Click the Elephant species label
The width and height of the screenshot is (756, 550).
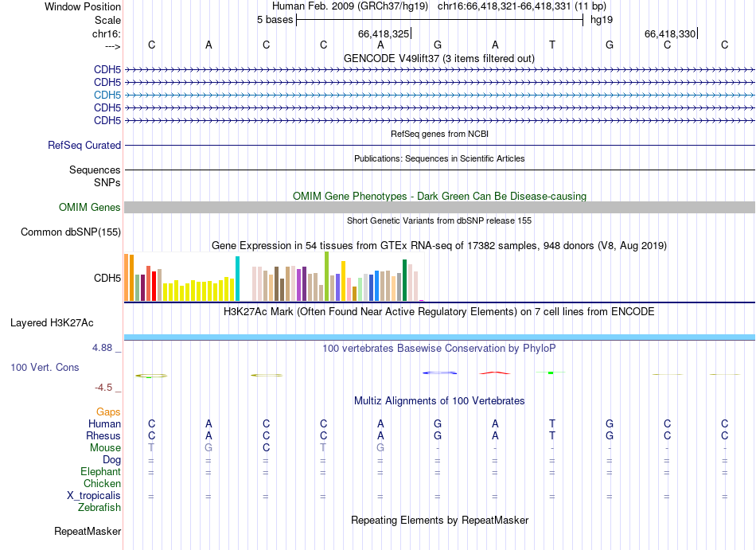pos(100,471)
